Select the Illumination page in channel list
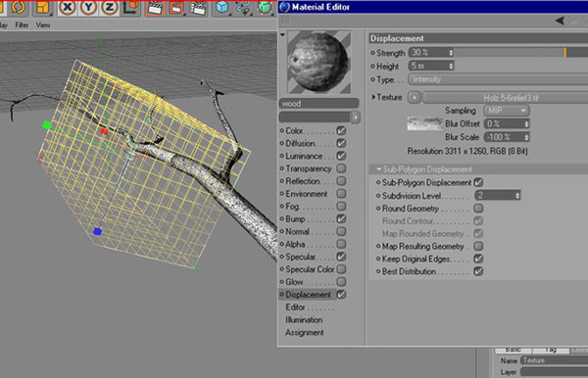 click(x=304, y=320)
